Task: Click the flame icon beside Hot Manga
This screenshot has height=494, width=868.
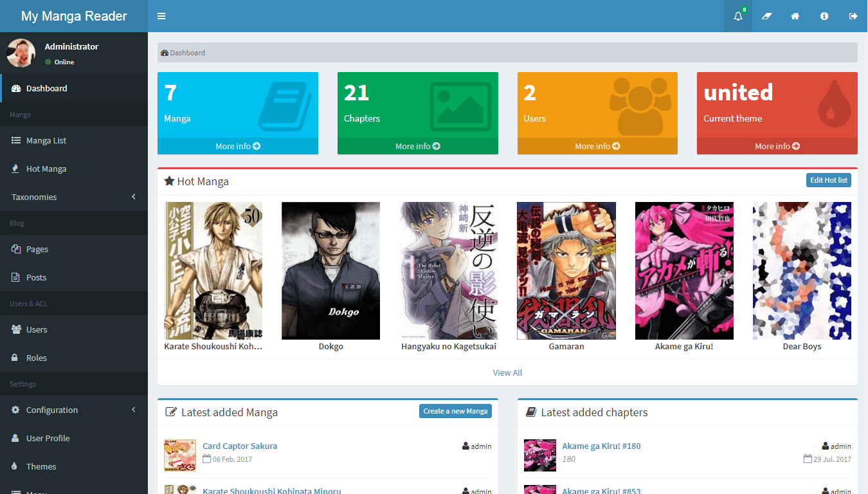Action: click(15, 169)
